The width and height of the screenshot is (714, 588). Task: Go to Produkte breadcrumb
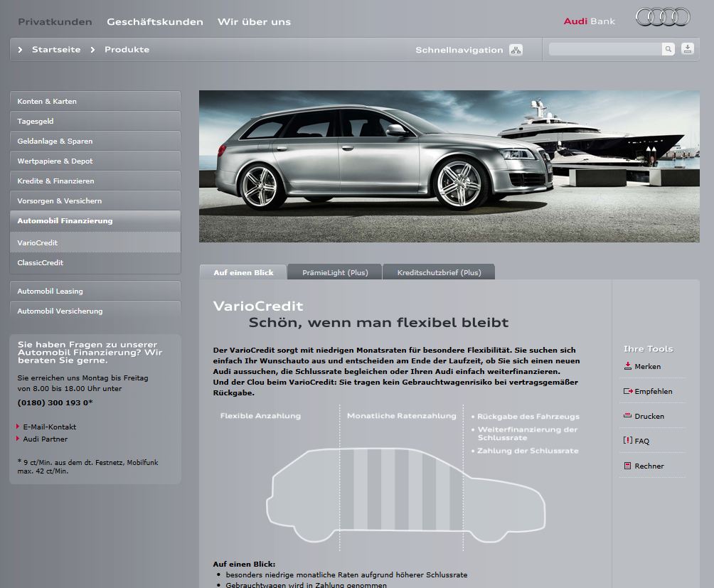[x=127, y=50]
